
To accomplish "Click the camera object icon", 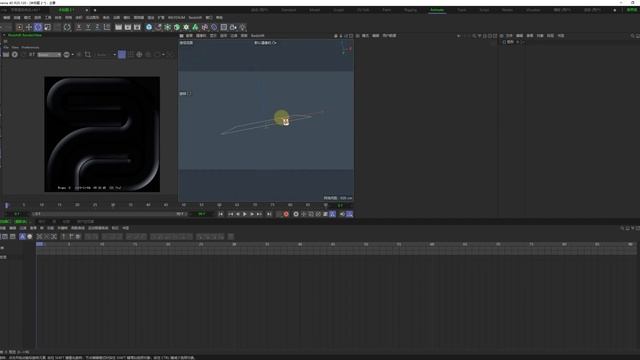I will pos(233,27).
